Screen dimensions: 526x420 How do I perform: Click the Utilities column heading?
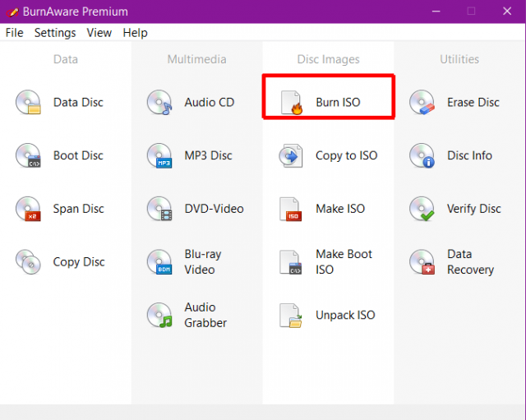(x=459, y=59)
